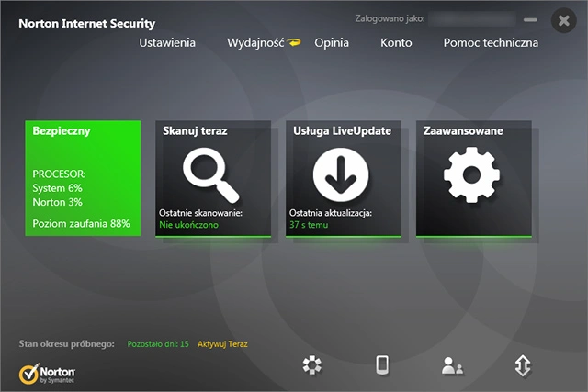Viewport: 588px width, 392px height.
Task: Open the Wydajność menu item
Action: click(255, 43)
